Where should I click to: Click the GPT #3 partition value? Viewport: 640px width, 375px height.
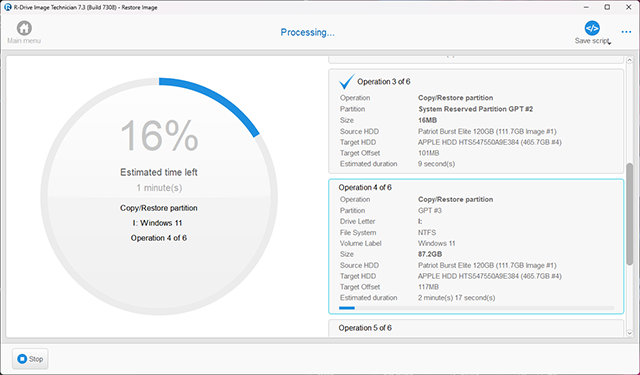pyautogui.click(x=430, y=211)
